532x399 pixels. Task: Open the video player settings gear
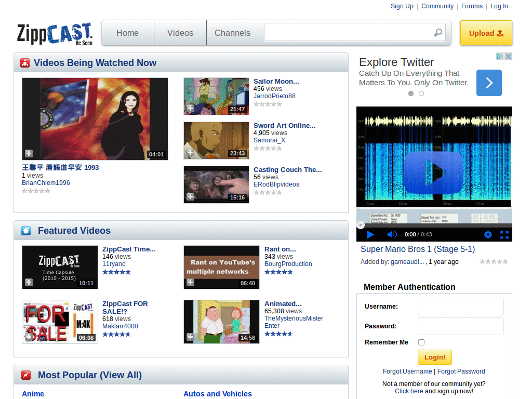point(488,234)
